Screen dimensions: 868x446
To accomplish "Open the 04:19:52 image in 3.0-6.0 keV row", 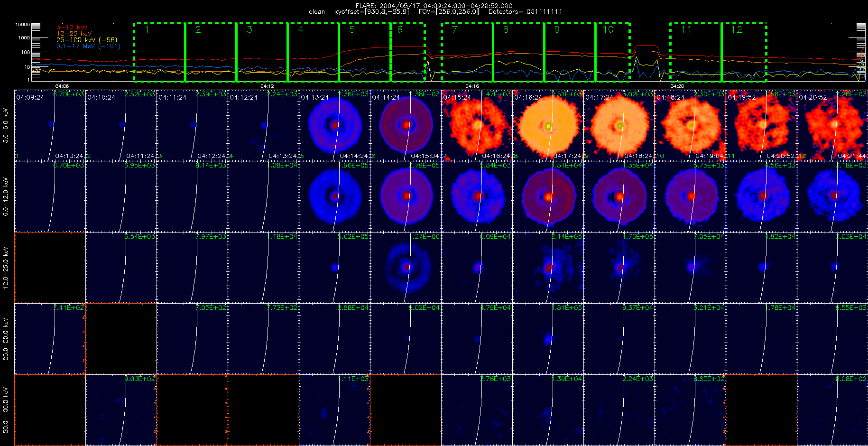I will pyautogui.click(x=761, y=125).
